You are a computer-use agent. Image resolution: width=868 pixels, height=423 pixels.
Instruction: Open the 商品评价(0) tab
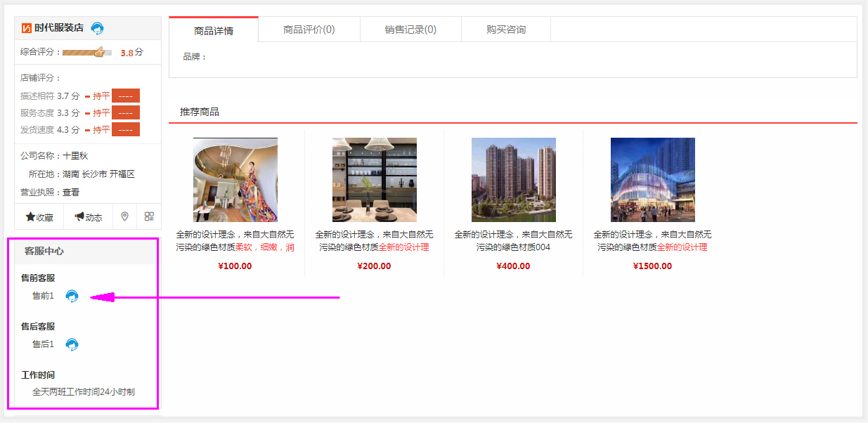pos(309,30)
